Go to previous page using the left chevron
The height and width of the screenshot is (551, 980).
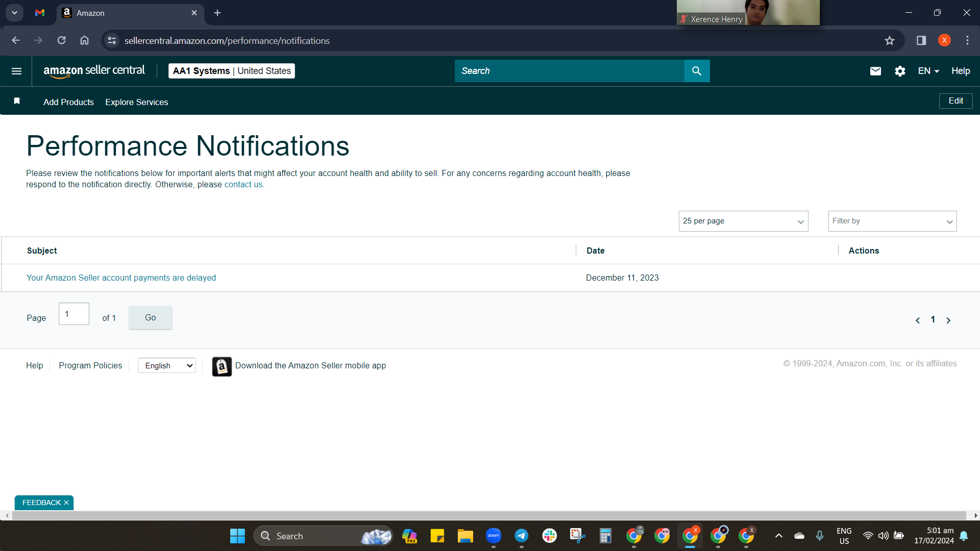point(918,320)
